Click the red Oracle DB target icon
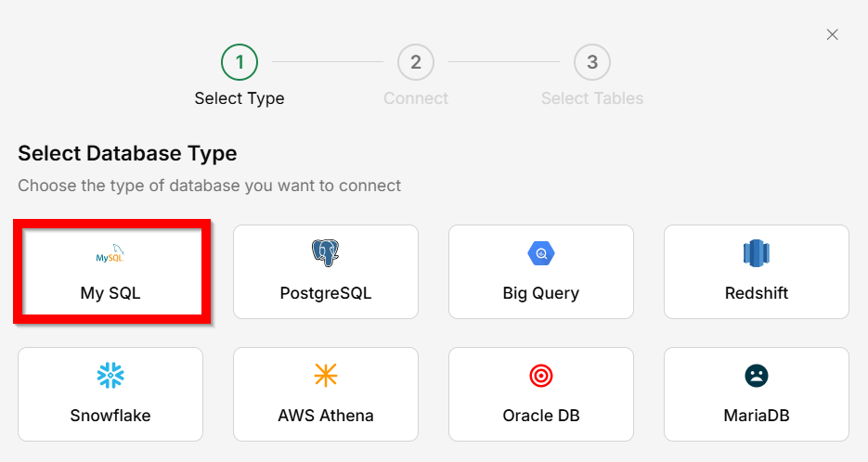The height and width of the screenshot is (462, 868). [540, 375]
